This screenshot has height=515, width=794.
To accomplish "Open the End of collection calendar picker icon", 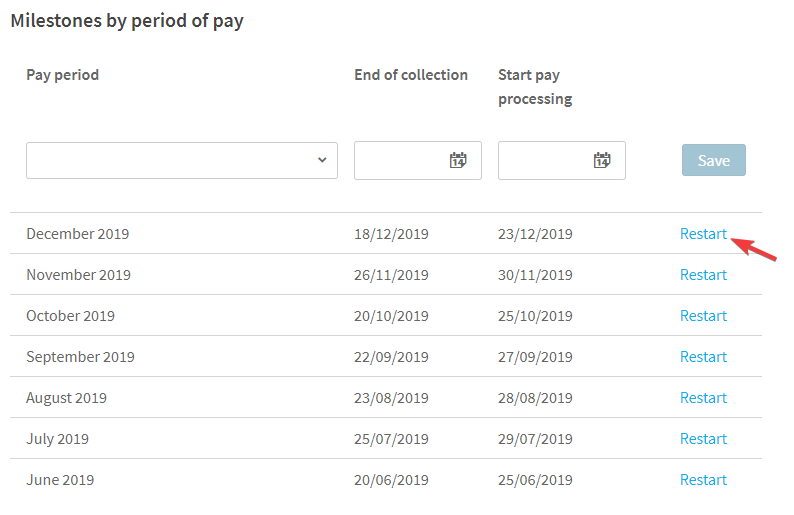I will pos(458,160).
